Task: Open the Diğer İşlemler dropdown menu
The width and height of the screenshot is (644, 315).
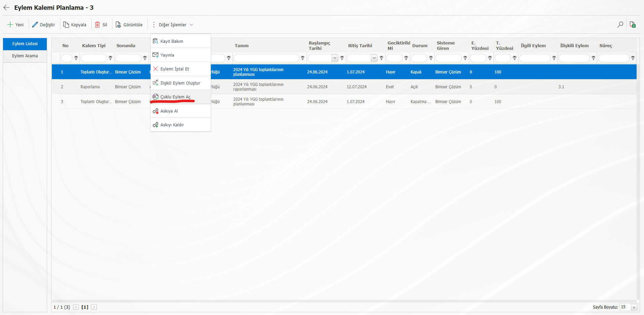Action: tap(172, 25)
